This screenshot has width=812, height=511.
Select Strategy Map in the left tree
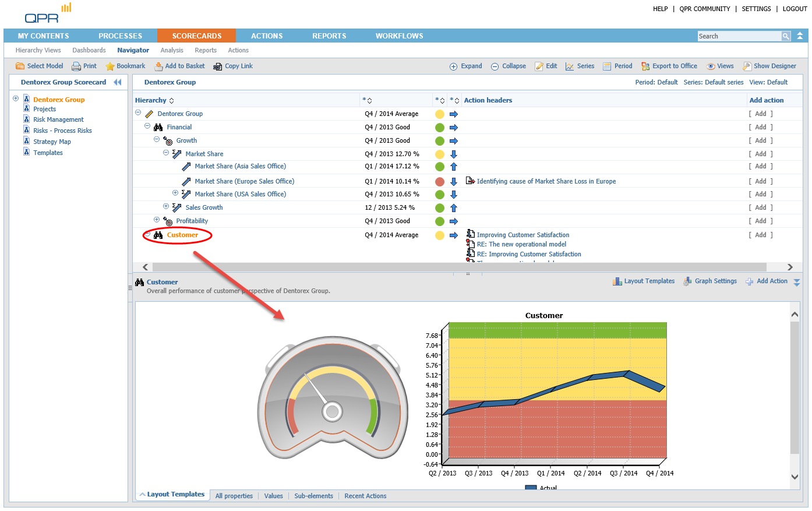point(52,142)
